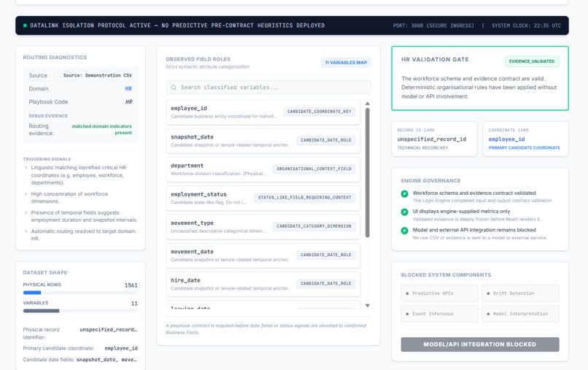Viewport: 588px width, 370px height.
Task: Click the field roles list scrollbar thumb
Action: pyautogui.click(x=368, y=173)
